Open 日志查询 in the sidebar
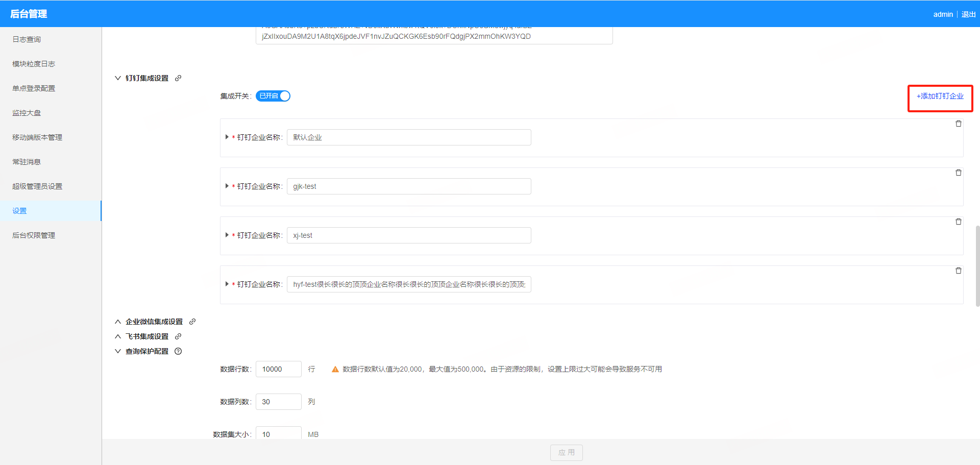Screen dimensions: 980x465 coord(27,39)
